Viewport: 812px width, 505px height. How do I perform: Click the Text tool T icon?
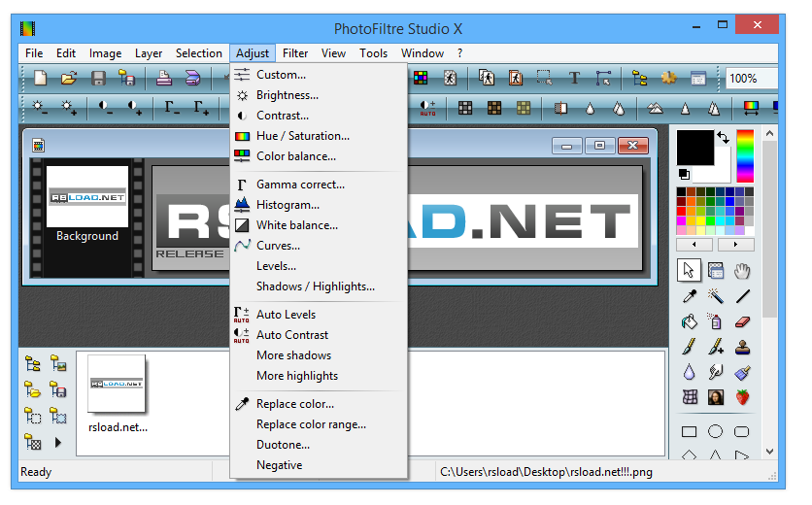pos(574,79)
